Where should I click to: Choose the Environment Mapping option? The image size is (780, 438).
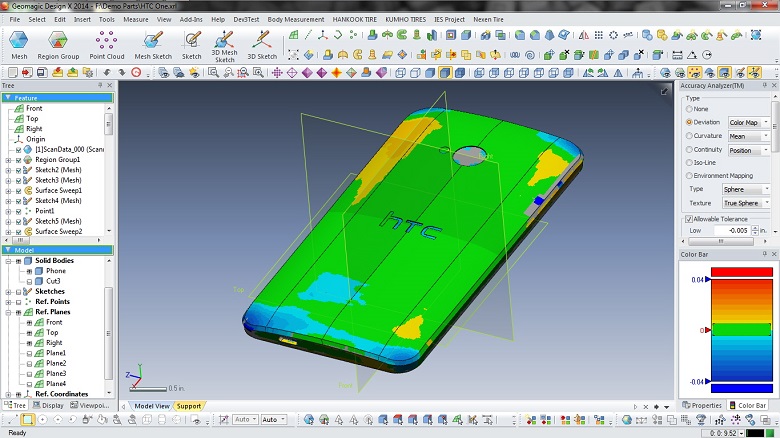689,175
